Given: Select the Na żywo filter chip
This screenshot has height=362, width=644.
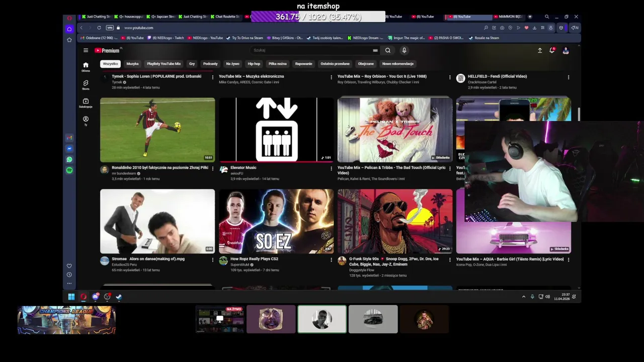Looking at the screenshot, I should (x=232, y=64).
